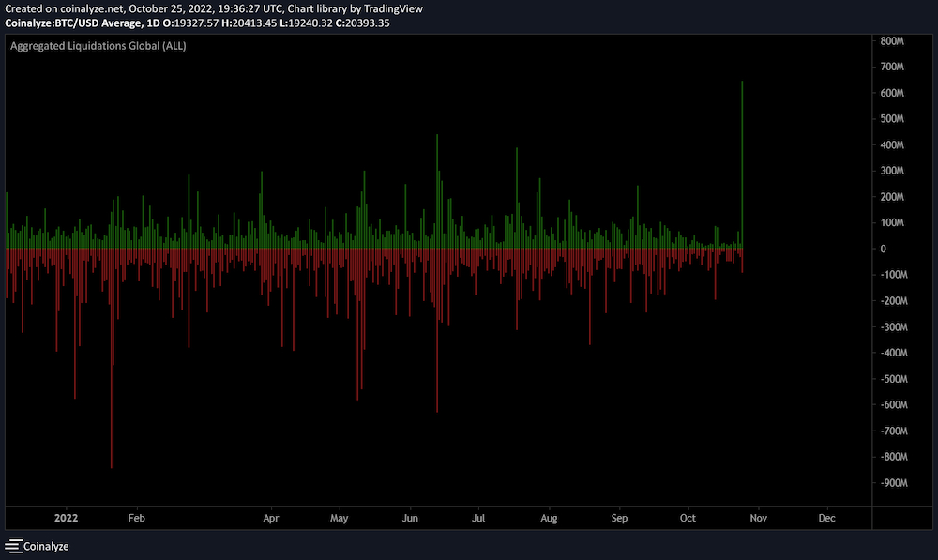Select the Oct marker on the time axis
Image resolution: width=938 pixels, height=560 pixels.
point(688,518)
